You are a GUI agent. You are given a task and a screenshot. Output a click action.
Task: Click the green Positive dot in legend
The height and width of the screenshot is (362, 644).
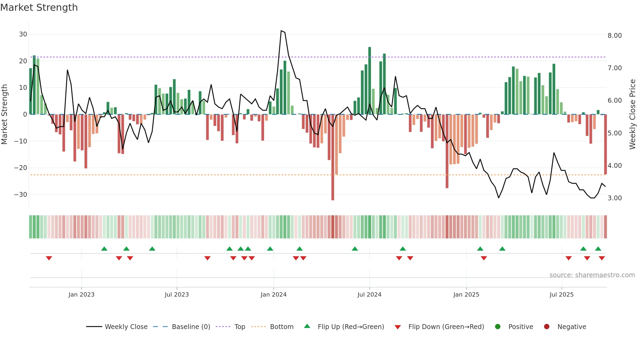pos(497,327)
